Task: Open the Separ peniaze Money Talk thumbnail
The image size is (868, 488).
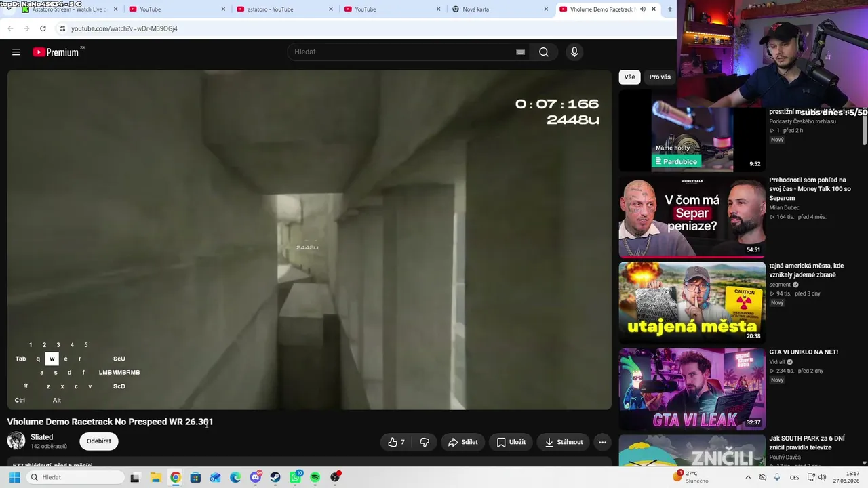Action: point(692,217)
